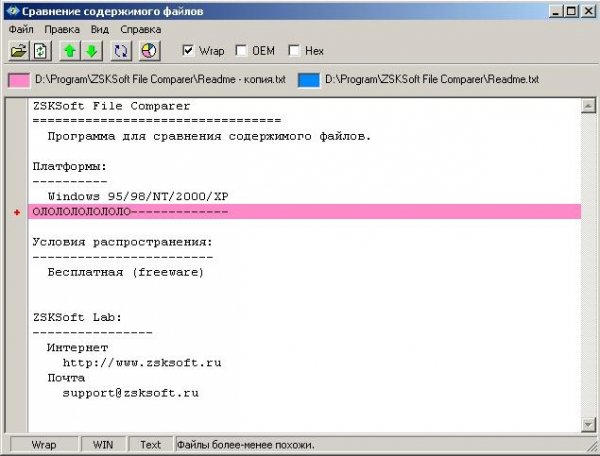Click the 'Интернет' line
This screenshot has width=600, height=456.
(x=78, y=348)
